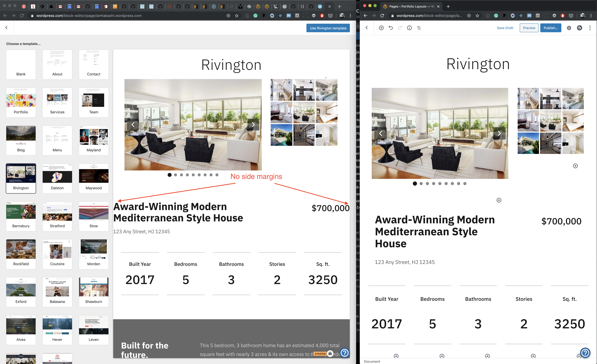Redo change in editor toolbar
Viewport: 597px width, 364px height.
(400, 28)
